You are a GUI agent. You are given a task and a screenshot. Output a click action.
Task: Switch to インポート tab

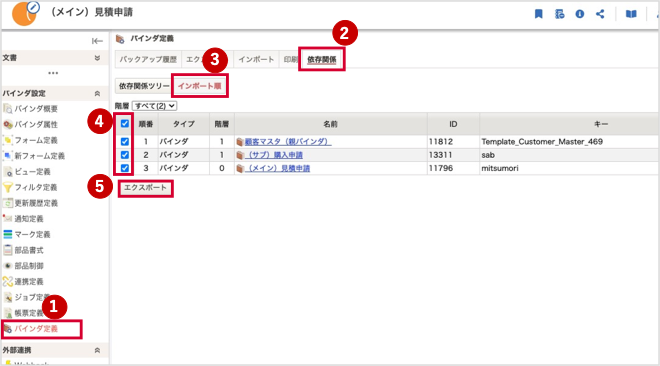pos(256,60)
